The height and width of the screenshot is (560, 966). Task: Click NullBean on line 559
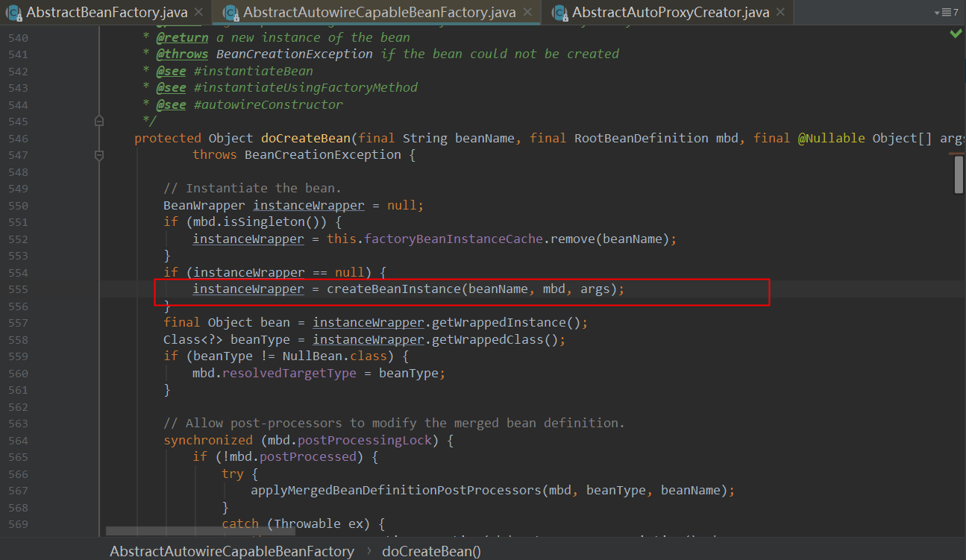pyautogui.click(x=312, y=356)
